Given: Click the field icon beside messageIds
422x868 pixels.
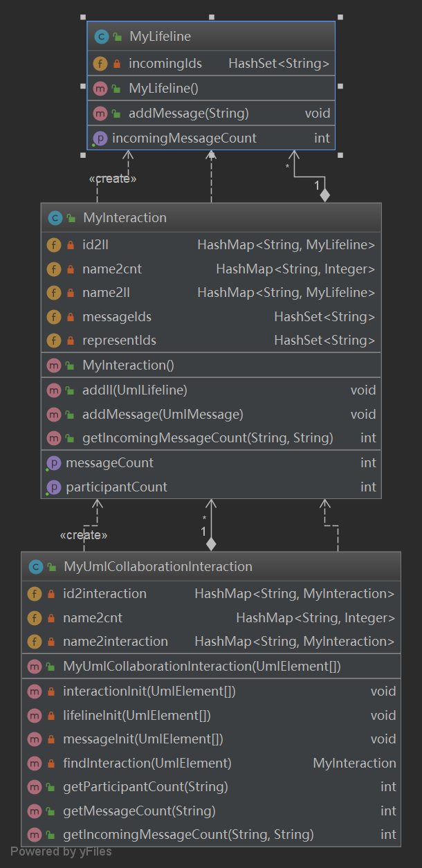Looking at the screenshot, I should (x=53, y=317).
